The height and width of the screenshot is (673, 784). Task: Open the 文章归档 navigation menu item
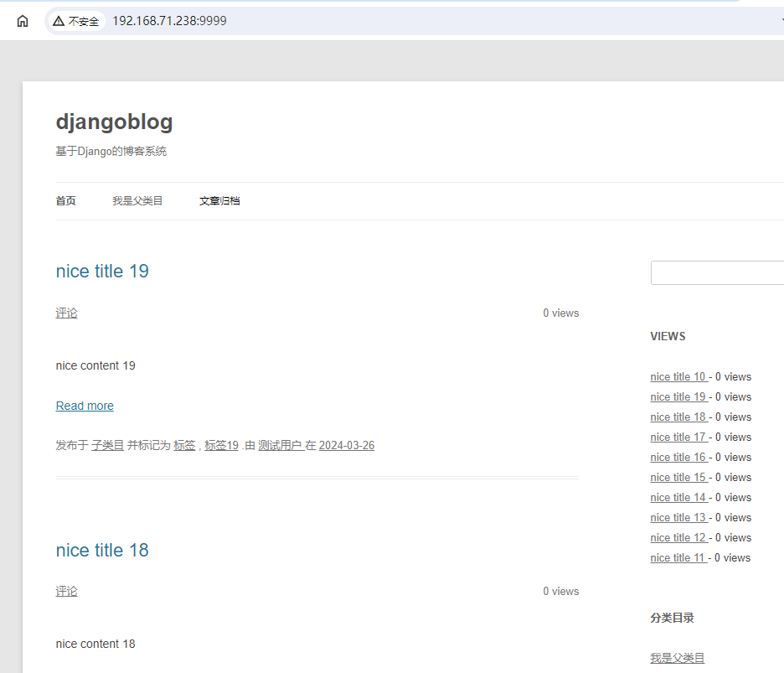[219, 200]
